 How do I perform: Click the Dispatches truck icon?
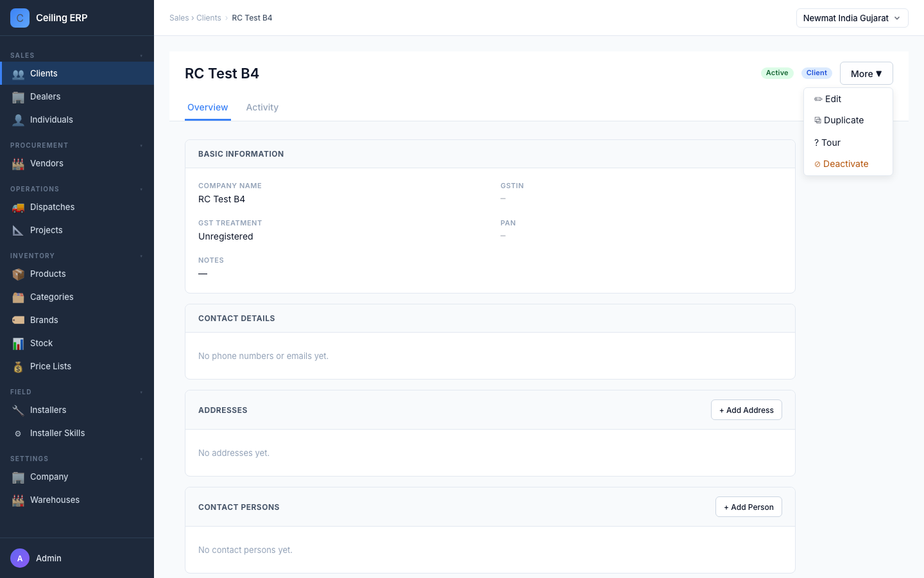[18, 207]
